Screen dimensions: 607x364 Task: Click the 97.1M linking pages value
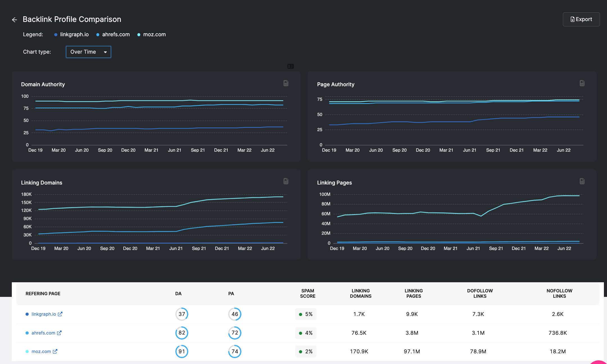[x=412, y=351]
